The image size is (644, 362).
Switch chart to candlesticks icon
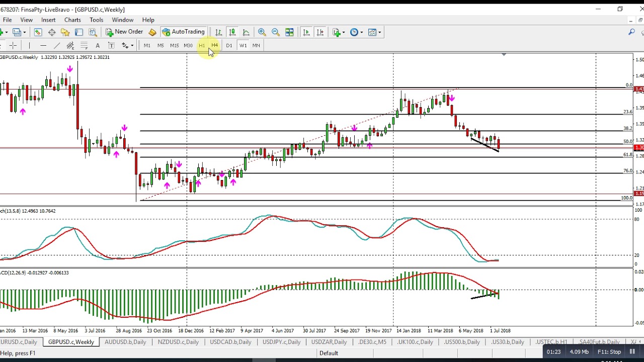[232, 32]
